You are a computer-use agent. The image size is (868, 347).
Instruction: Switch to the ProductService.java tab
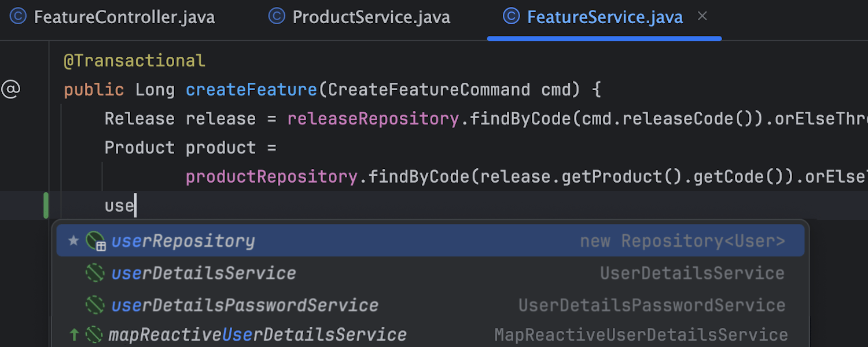370,17
